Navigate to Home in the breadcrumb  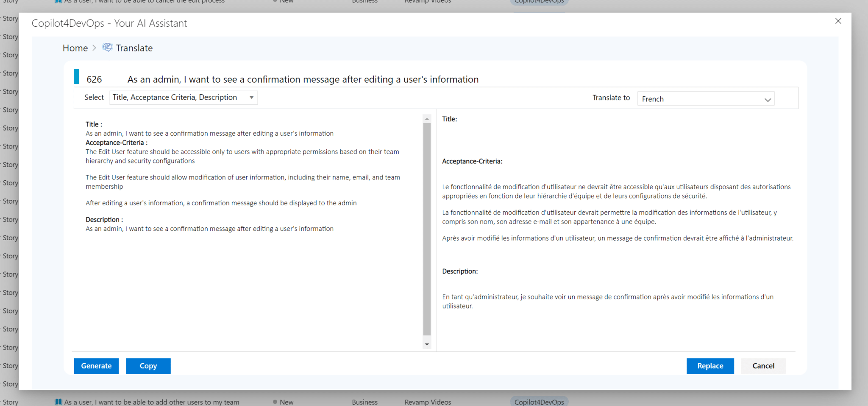(x=75, y=48)
